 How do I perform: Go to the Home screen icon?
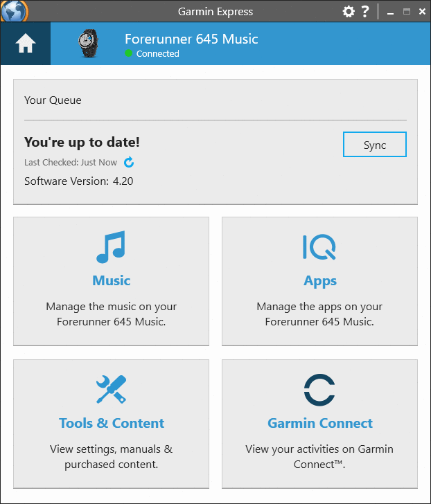click(25, 44)
